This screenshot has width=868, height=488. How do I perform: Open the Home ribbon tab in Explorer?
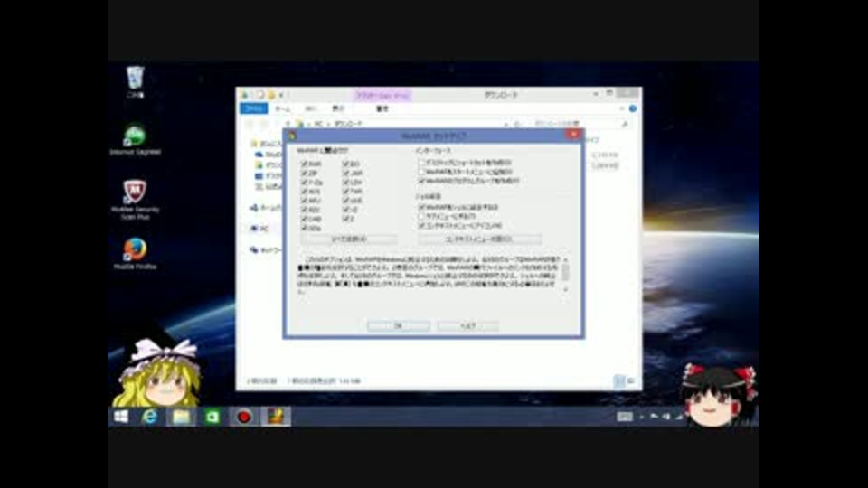(282, 108)
